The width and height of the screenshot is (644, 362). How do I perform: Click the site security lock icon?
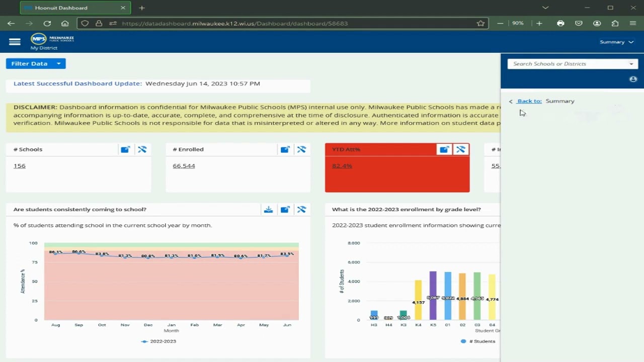click(x=99, y=24)
